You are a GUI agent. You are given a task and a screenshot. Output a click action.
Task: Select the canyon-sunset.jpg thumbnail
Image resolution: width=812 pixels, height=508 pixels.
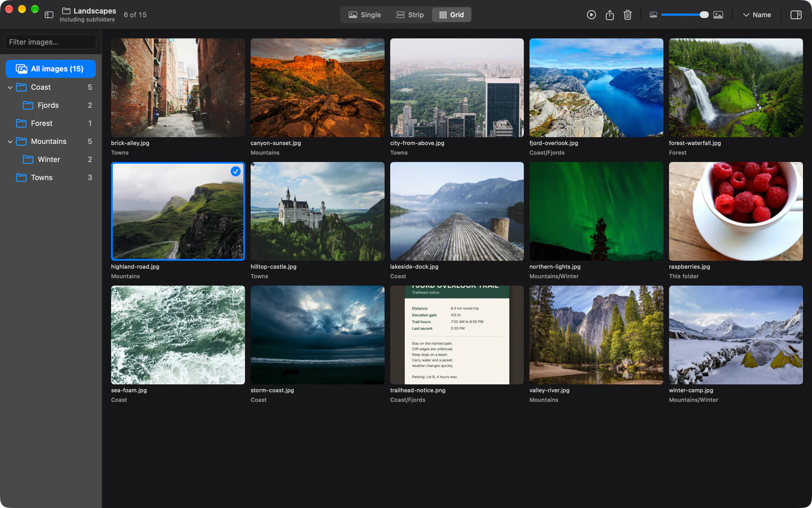(317, 87)
